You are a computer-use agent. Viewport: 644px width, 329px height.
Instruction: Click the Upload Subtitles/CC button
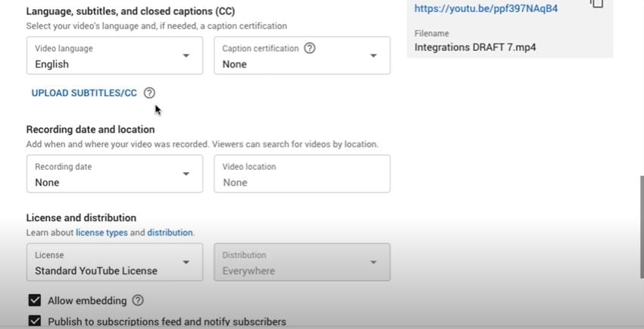(84, 93)
